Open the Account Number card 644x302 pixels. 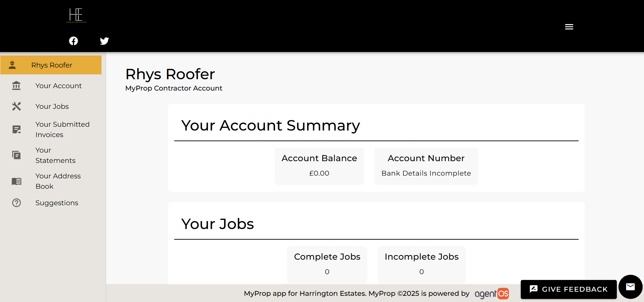click(426, 166)
